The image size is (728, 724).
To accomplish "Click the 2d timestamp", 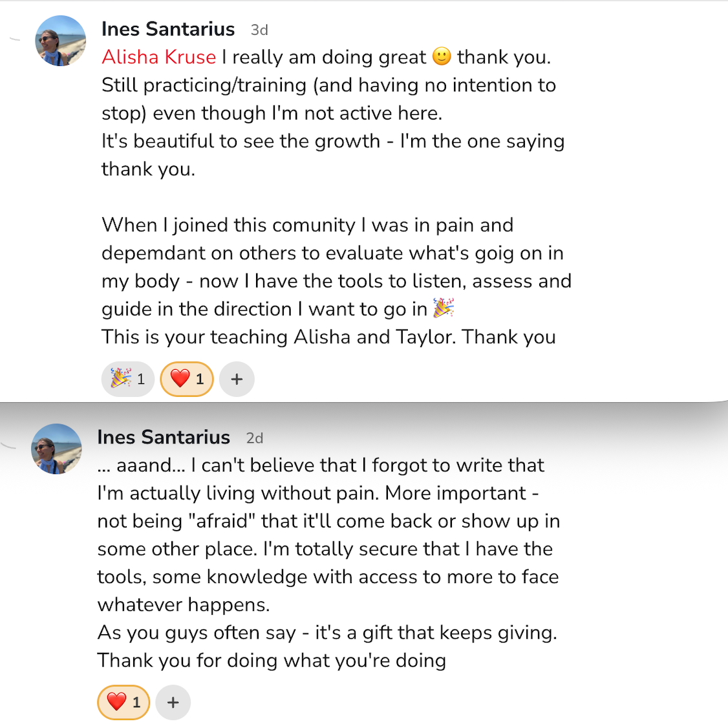I will click(255, 438).
